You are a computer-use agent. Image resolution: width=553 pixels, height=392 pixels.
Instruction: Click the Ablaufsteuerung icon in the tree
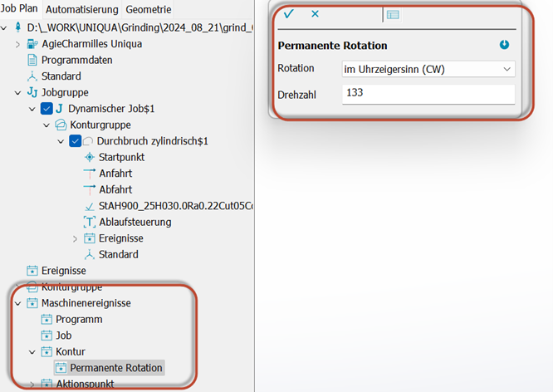point(90,222)
